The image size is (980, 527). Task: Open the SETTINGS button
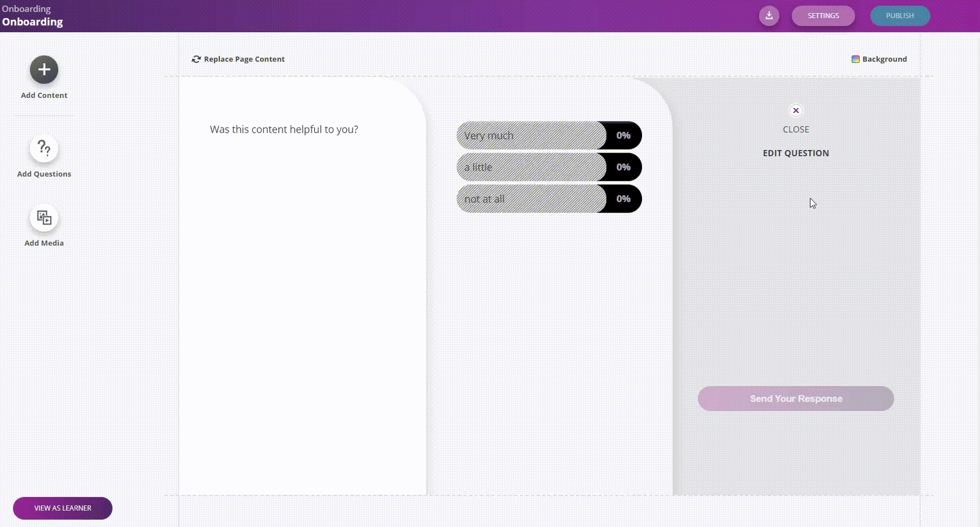point(823,16)
